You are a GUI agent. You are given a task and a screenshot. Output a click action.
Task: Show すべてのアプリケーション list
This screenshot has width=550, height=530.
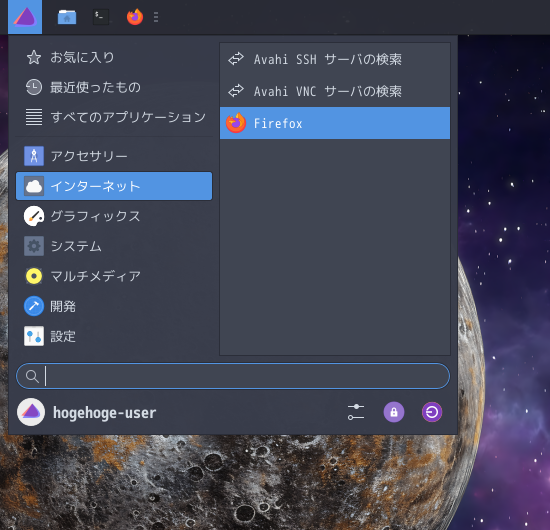click(114, 117)
